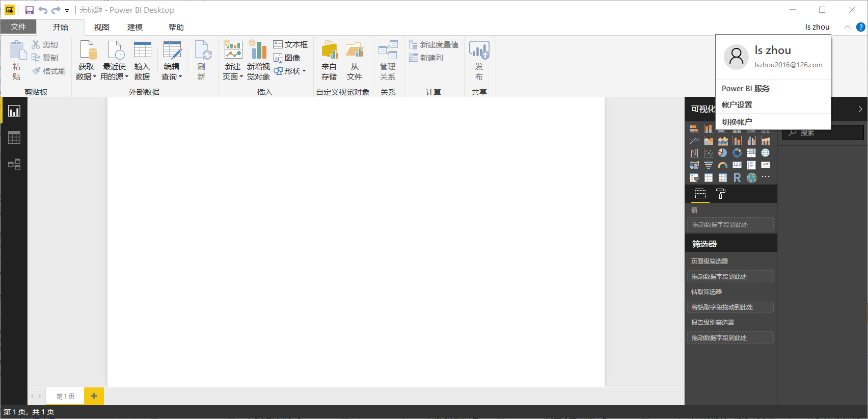Open the 文件 menu
Screen dimensions: 868x419
click(18, 27)
